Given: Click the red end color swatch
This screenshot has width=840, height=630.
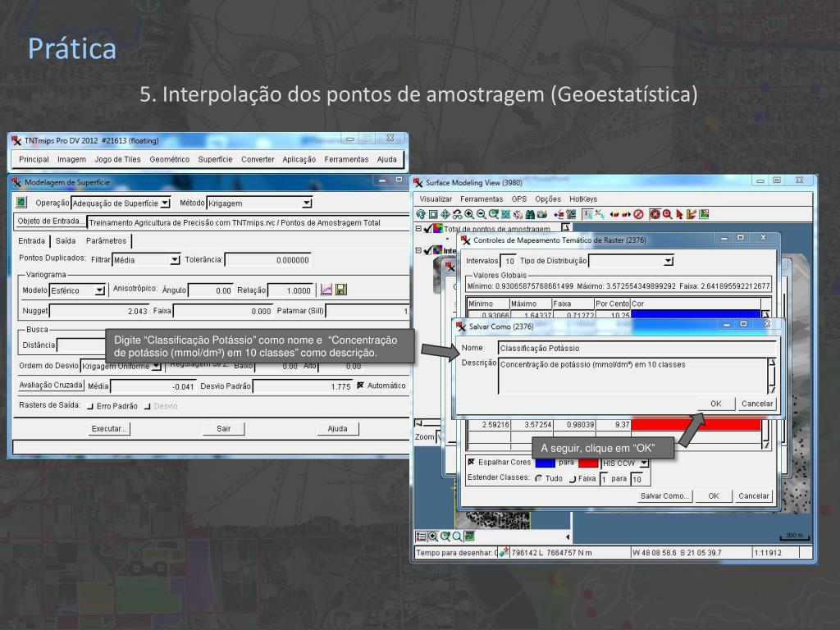Looking at the screenshot, I should pos(587,463).
